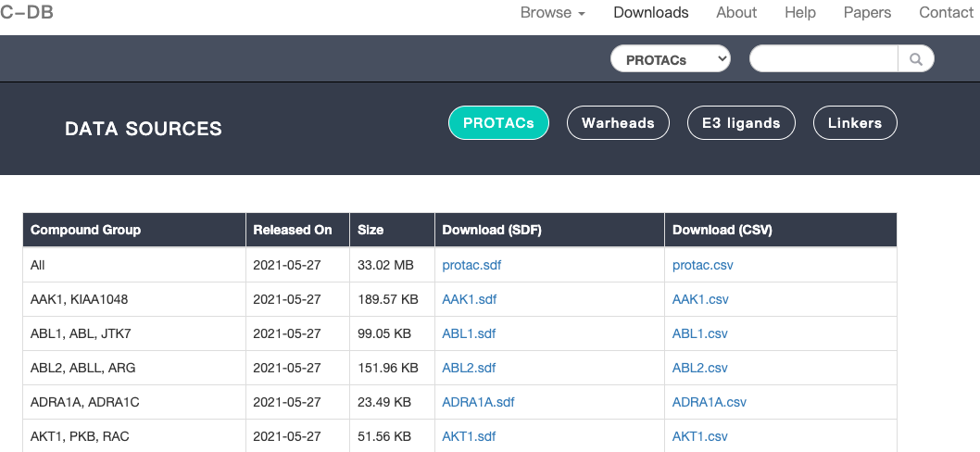Image resolution: width=980 pixels, height=452 pixels.
Task: Open the Browse dropdown menu
Action: tap(552, 13)
